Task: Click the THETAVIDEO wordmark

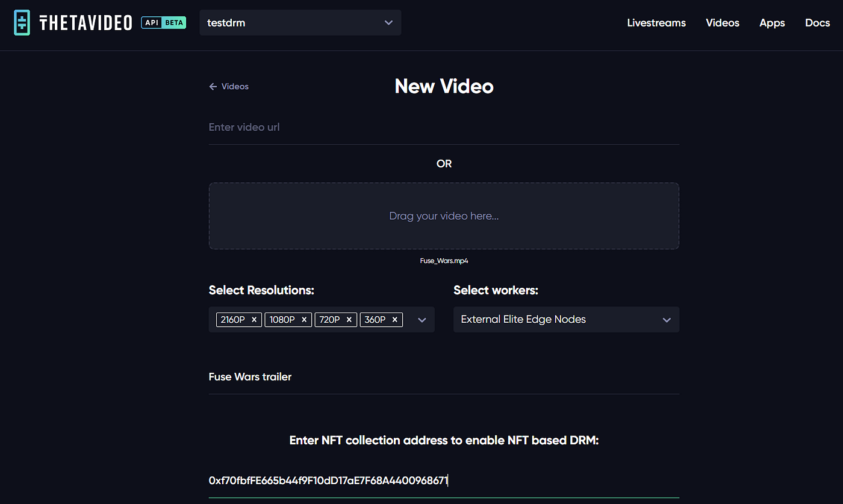Action: point(86,23)
